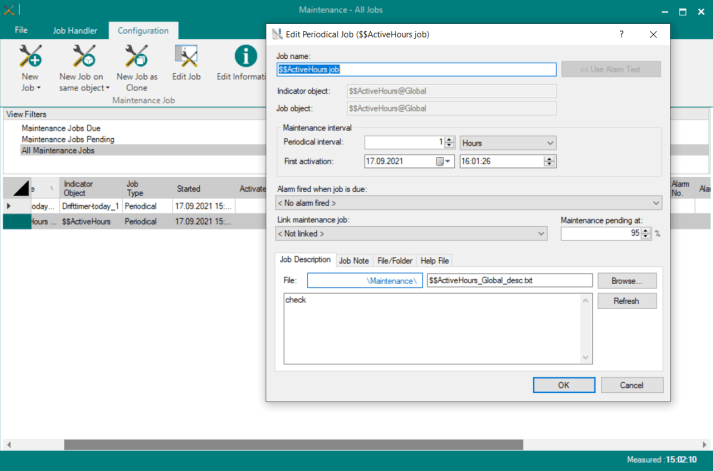
Task: Click the Edit Information icon
Action: (x=238, y=56)
